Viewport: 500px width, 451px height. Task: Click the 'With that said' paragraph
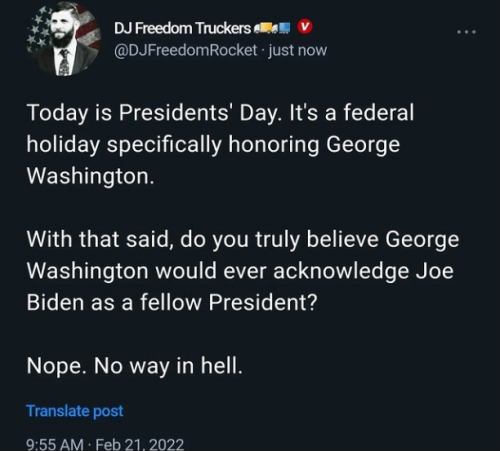pyautogui.click(x=243, y=271)
